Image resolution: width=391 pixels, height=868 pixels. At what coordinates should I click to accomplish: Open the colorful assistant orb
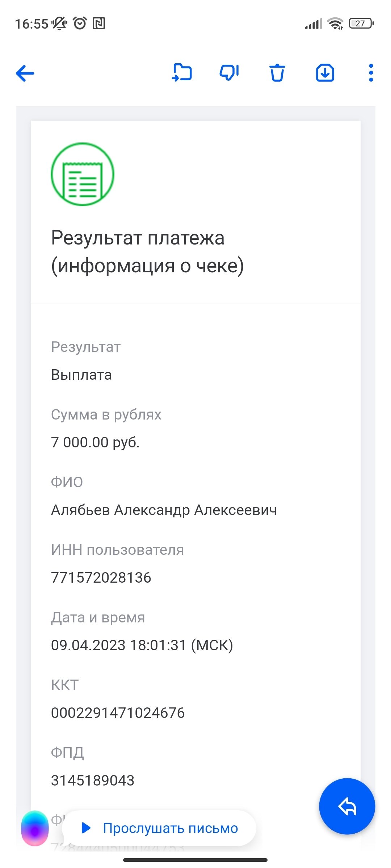(x=35, y=828)
